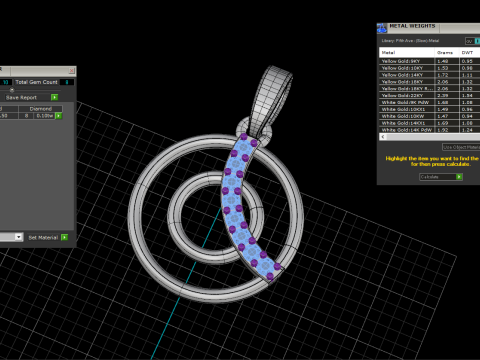Adjust the slider handle under Total Gem Count
This screenshot has width=480, height=360.
[x=12, y=90]
